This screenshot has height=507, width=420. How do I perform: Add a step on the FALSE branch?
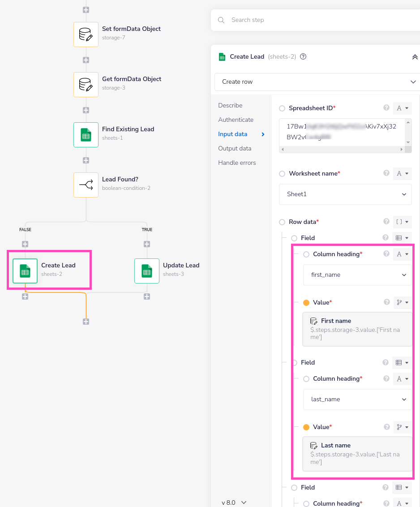tap(25, 244)
